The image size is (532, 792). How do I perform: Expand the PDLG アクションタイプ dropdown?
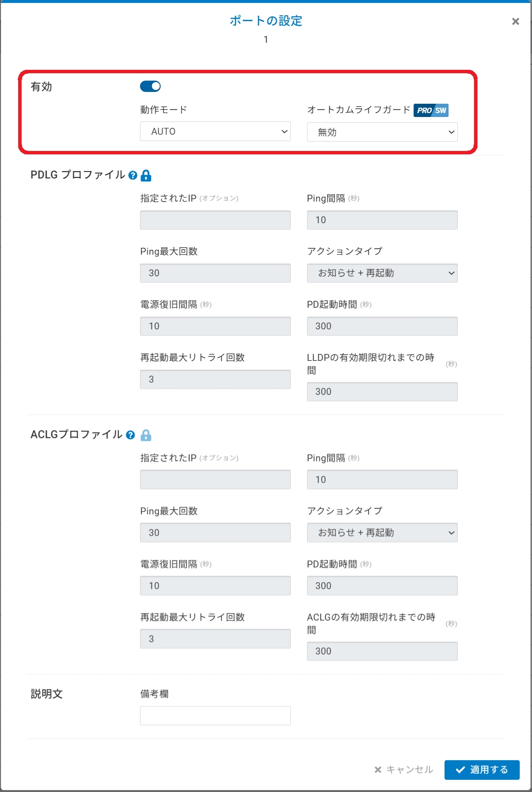[x=382, y=273]
